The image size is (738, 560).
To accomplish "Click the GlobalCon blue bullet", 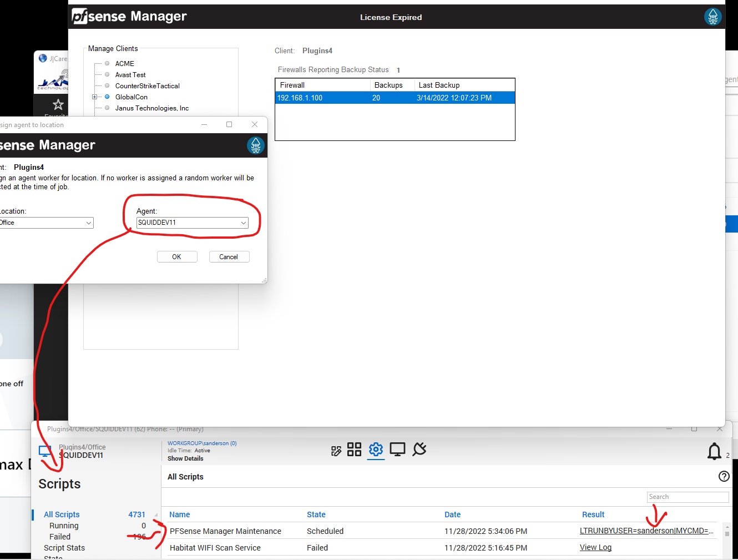I will pos(107,97).
